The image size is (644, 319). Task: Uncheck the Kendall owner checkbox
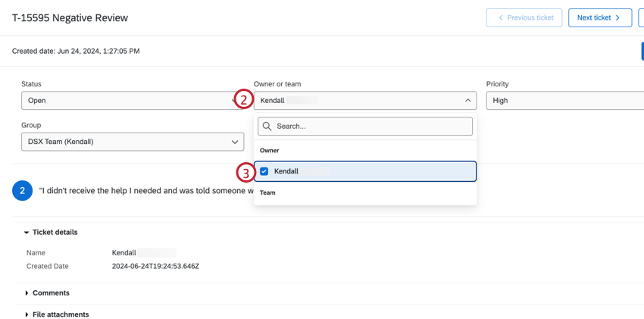(264, 171)
